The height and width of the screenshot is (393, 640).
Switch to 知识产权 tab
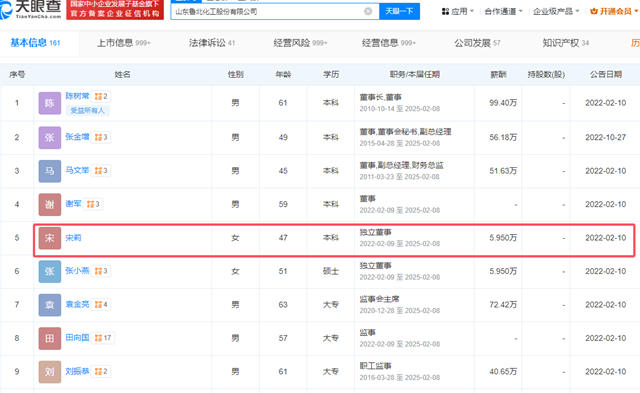(x=565, y=43)
